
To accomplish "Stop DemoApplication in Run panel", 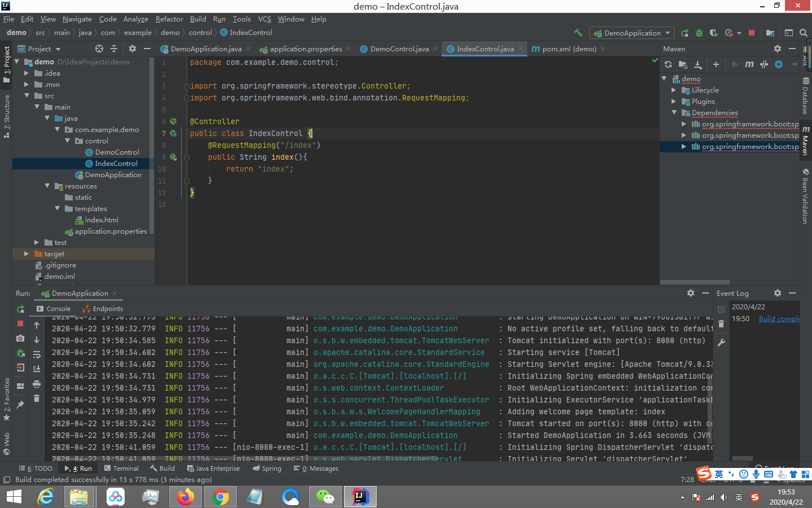I will [x=20, y=323].
